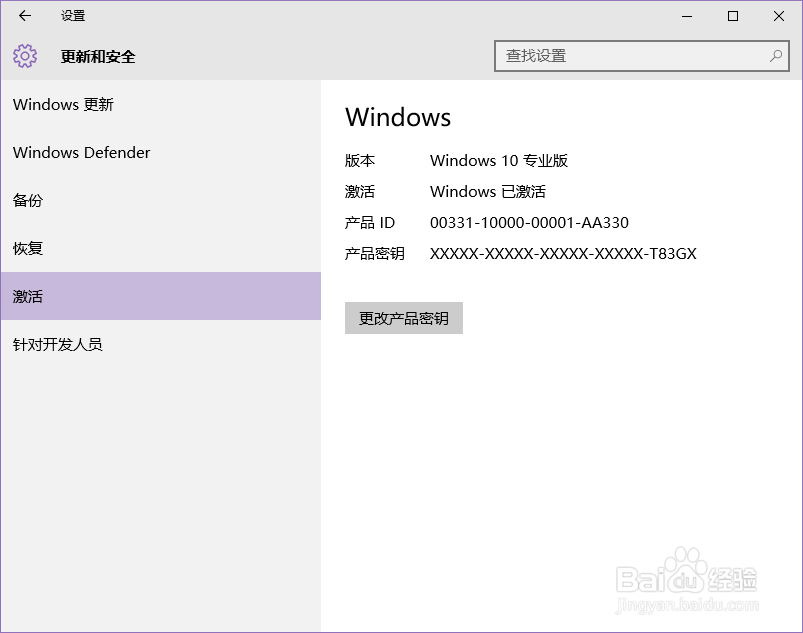Viewport: 803px width, 633px height.
Task: Open 针对开发人员 settings page
Action: click(x=161, y=344)
